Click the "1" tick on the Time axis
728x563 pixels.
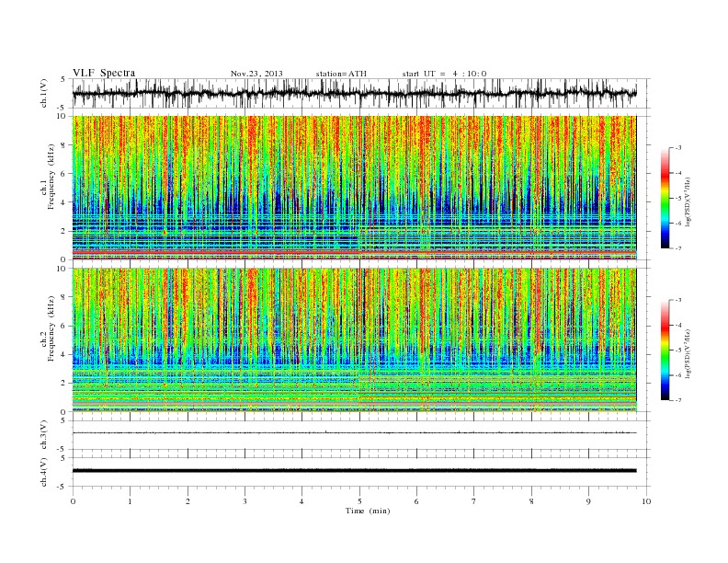point(130,501)
